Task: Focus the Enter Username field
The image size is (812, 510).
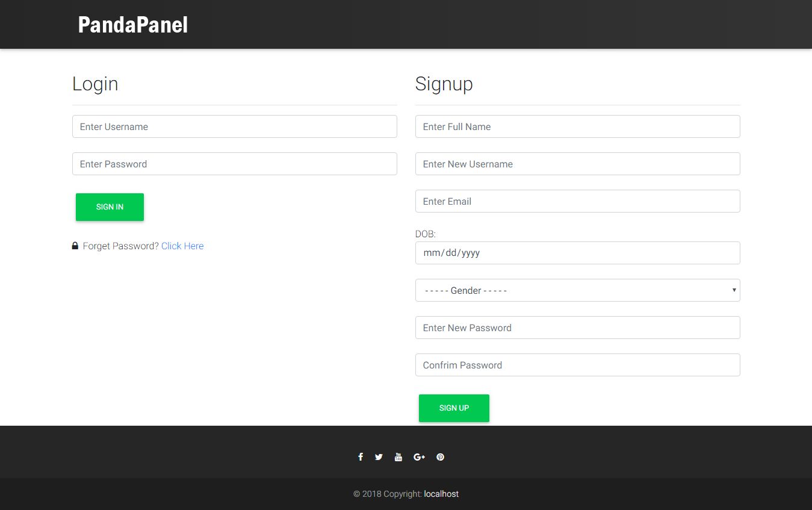Action: click(234, 126)
